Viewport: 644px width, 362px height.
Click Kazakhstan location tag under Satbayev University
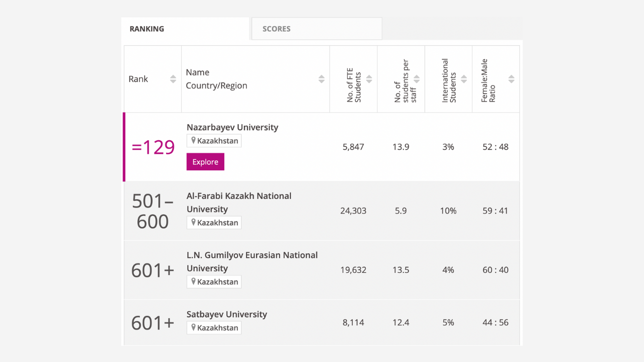click(x=214, y=328)
